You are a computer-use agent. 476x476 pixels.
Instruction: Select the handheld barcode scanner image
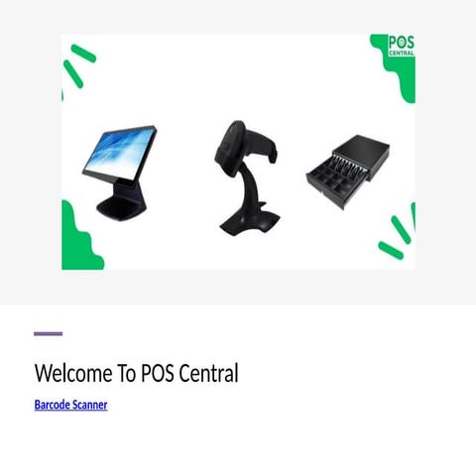(x=247, y=178)
